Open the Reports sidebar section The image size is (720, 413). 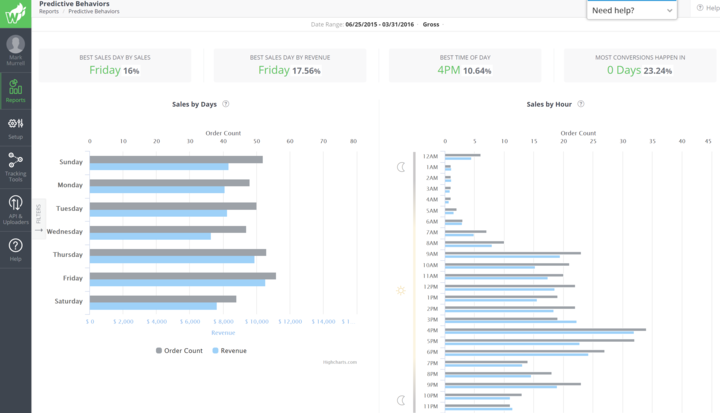click(16, 91)
